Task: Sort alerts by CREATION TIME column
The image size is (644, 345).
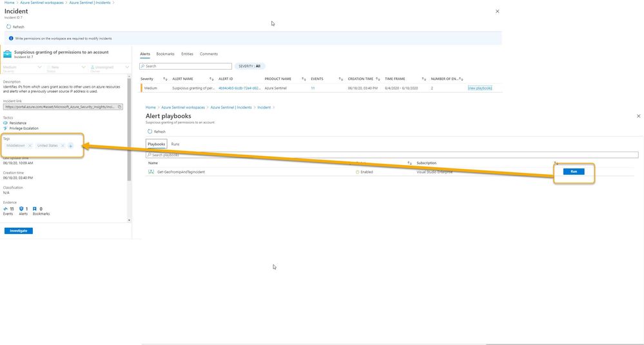Action: (x=378, y=79)
